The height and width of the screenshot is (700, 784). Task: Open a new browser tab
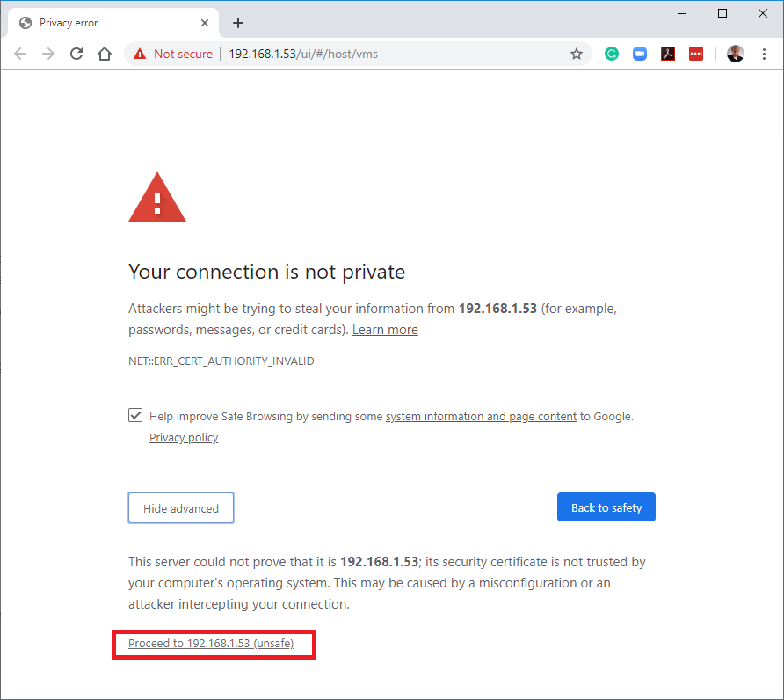pos(238,23)
